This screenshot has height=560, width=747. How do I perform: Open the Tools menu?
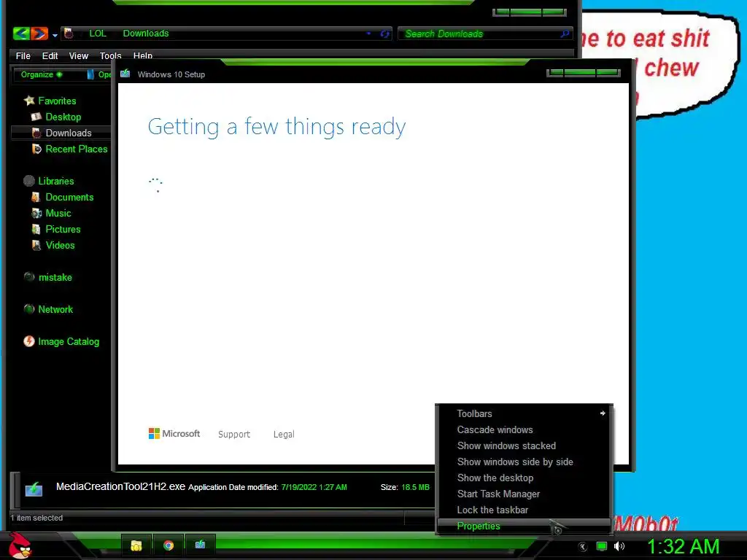click(x=111, y=55)
